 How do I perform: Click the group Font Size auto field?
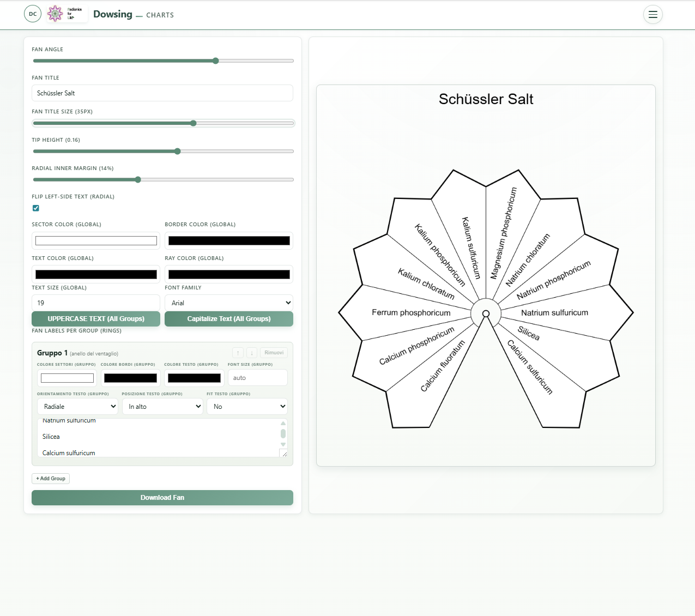(x=258, y=378)
